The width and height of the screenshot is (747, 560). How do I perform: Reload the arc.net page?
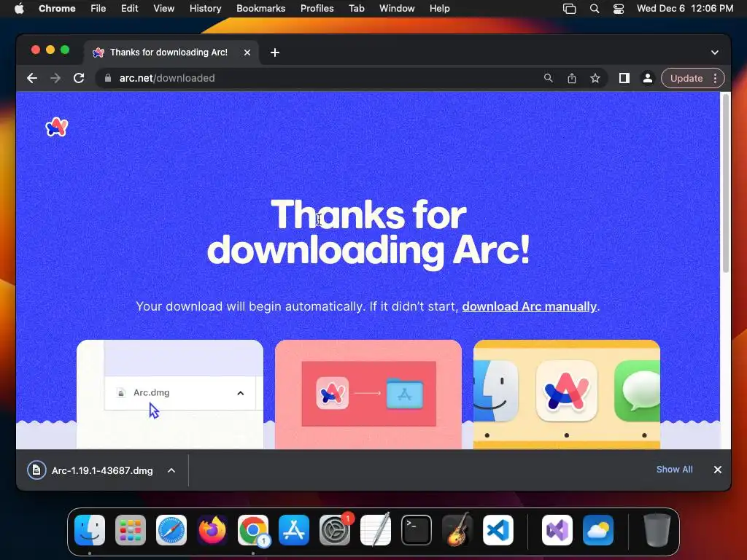79,78
